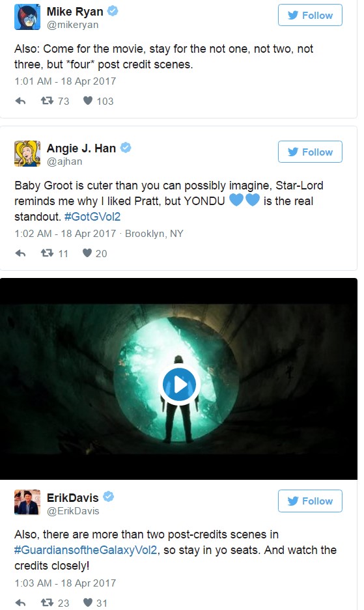The height and width of the screenshot is (610, 364).
Task: Follow ErikDavis on Twitter
Action: click(310, 501)
